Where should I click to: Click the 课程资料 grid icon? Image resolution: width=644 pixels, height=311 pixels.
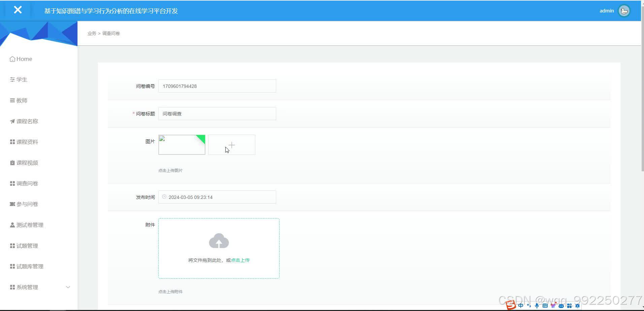coord(12,142)
